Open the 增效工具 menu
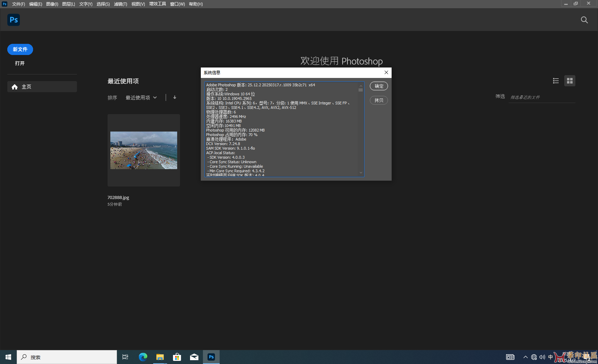 (x=158, y=4)
